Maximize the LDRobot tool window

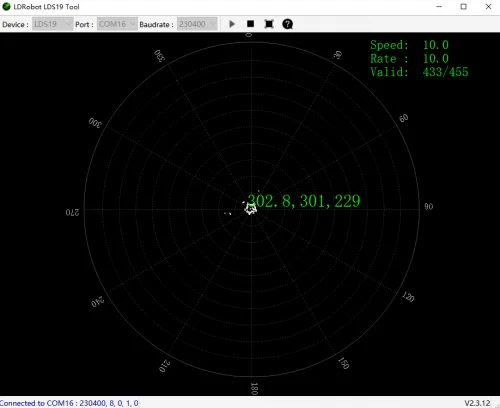(x=463, y=7)
